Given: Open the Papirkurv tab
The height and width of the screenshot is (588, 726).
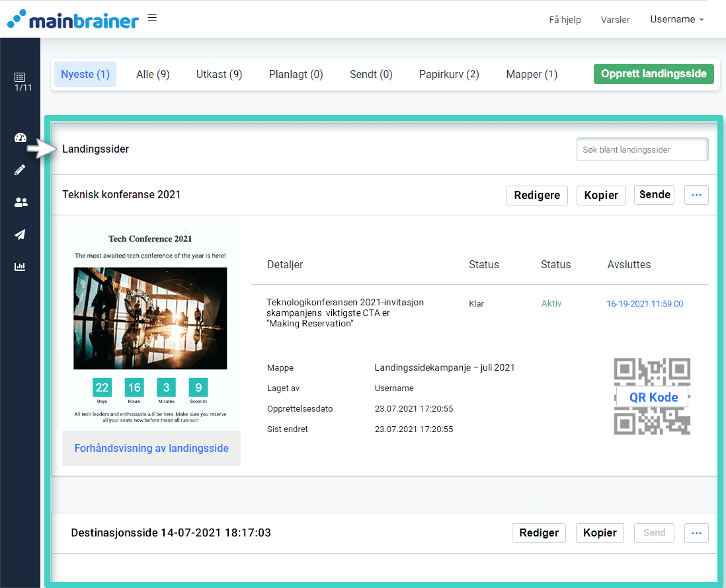Looking at the screenshot, I should coord(449,74).
